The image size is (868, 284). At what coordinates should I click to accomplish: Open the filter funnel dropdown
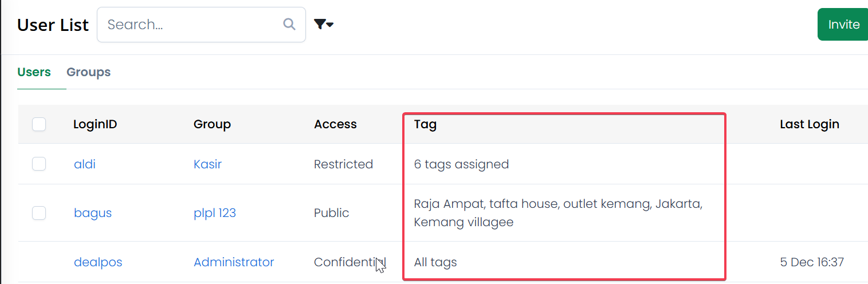[324, 24]
